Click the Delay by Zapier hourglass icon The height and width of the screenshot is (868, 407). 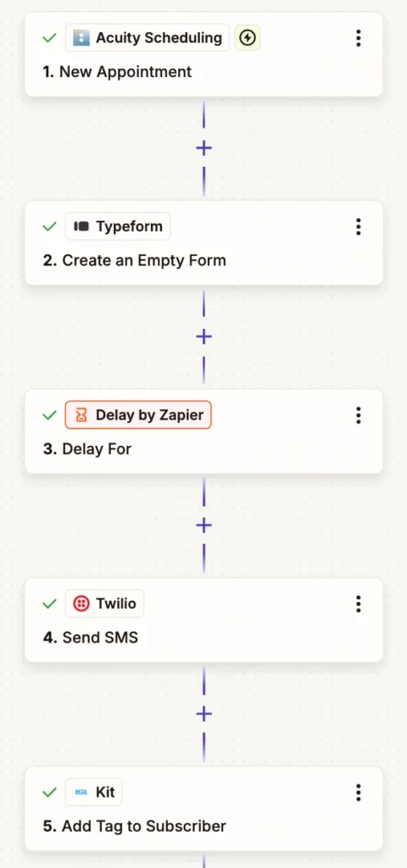[x=81, y=415]
